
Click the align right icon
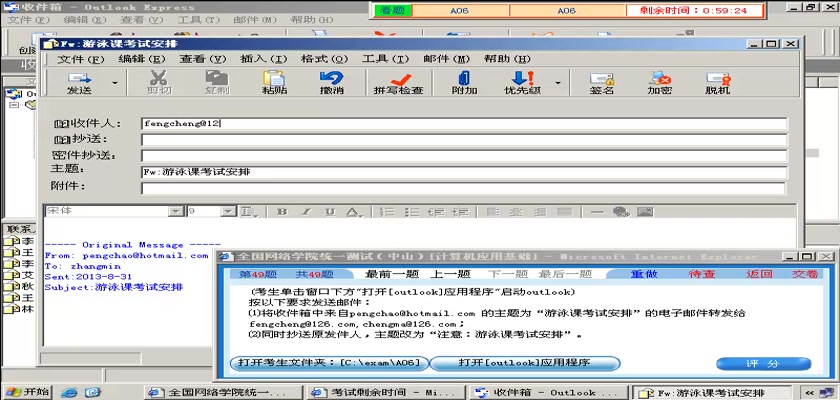pyautogui.click(x=539, y=212)
